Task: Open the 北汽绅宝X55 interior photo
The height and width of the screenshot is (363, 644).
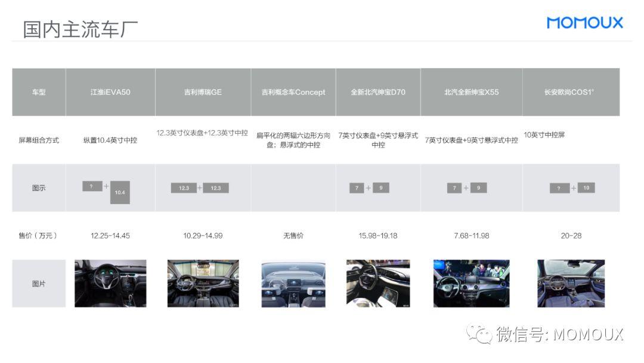Action: pos(472,283)
